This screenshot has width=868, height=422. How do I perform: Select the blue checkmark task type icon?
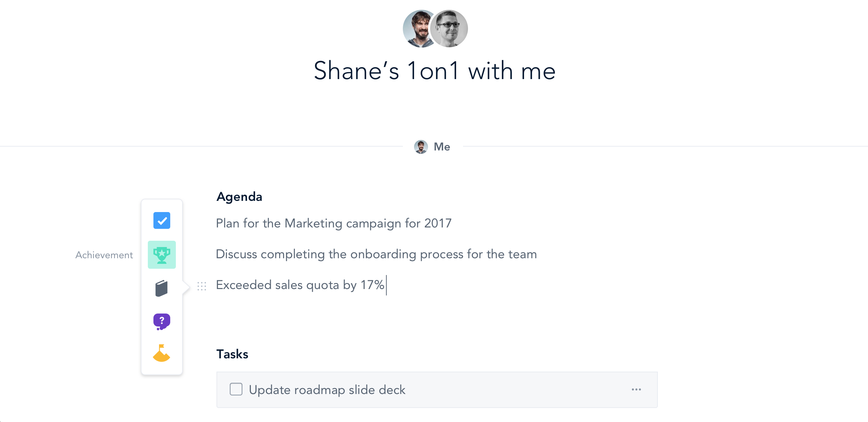click(161, 220)
